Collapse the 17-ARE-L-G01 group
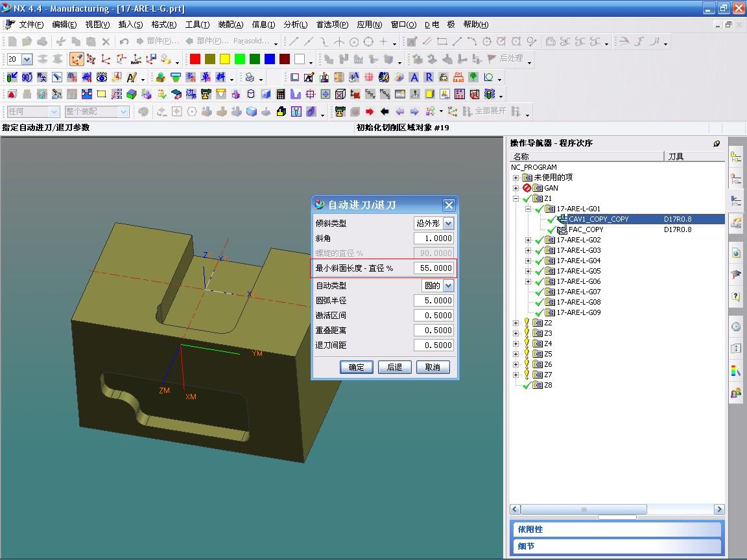The width and height of the screenshot is (747, 560). [x=528, y=209]
